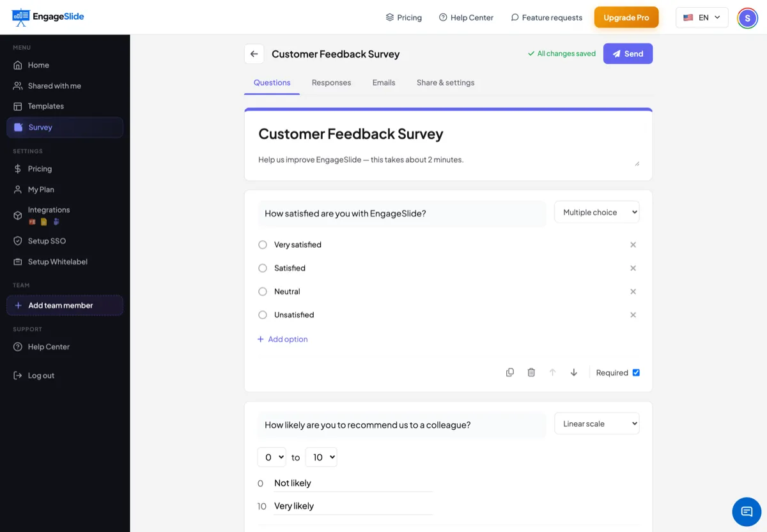Select the Unsatisfied radio button
Screen dimensions: 767x532
pos(263,315)
